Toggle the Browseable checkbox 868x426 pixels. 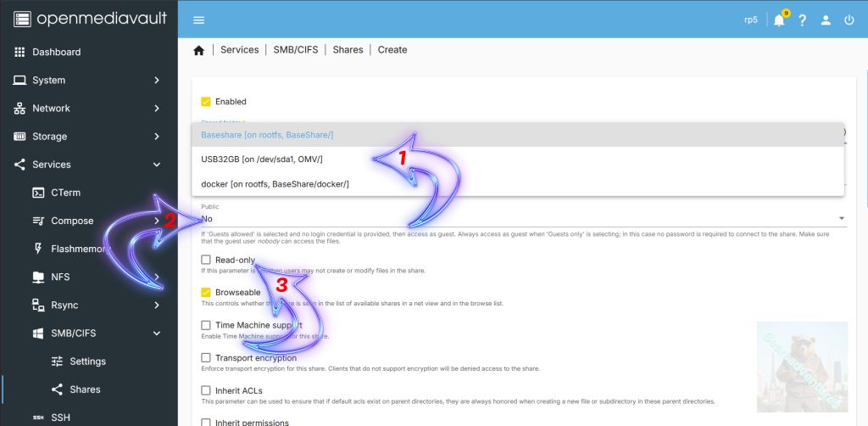pyautogui.click(x=206, y=293)
